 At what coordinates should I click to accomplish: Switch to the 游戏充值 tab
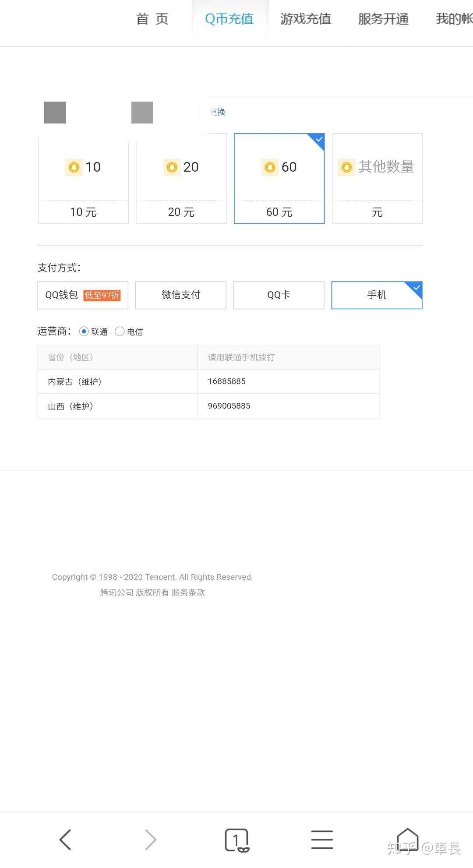306,19
